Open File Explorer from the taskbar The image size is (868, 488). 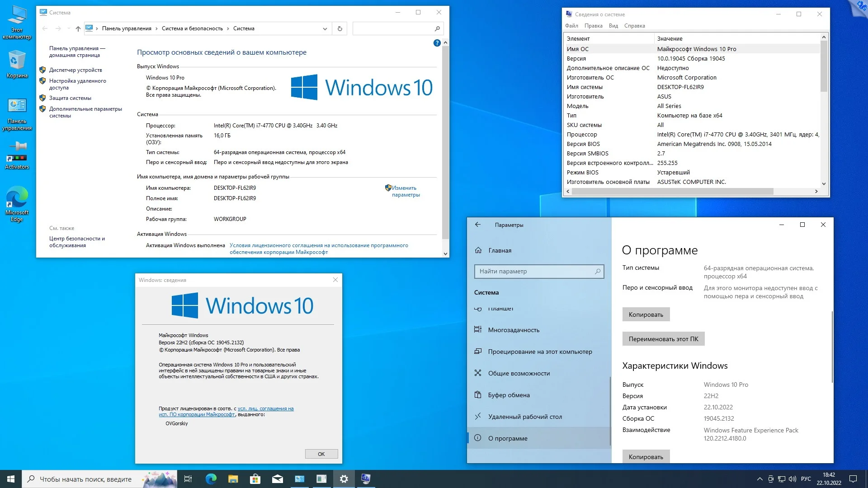pyautogui.click(x=233, y=479)
